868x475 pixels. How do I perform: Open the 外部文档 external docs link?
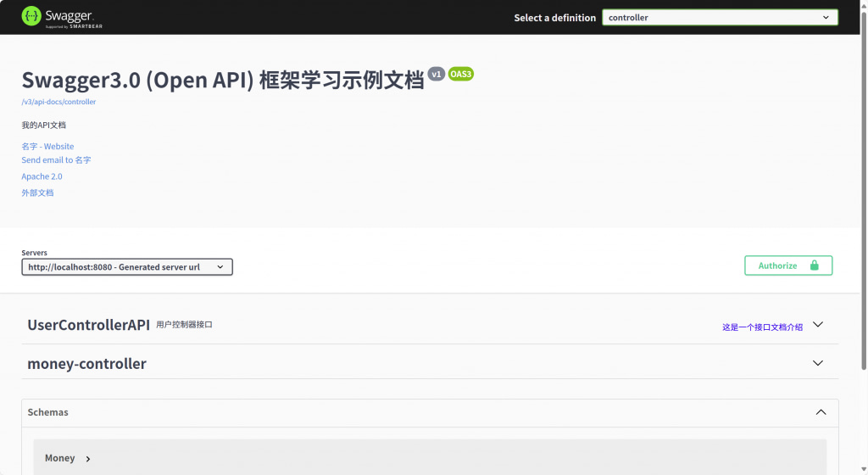(x=37, y=193)
